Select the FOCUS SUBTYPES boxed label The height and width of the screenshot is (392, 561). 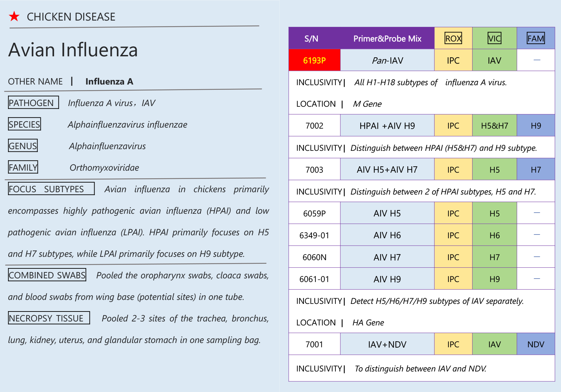(51, 189)
